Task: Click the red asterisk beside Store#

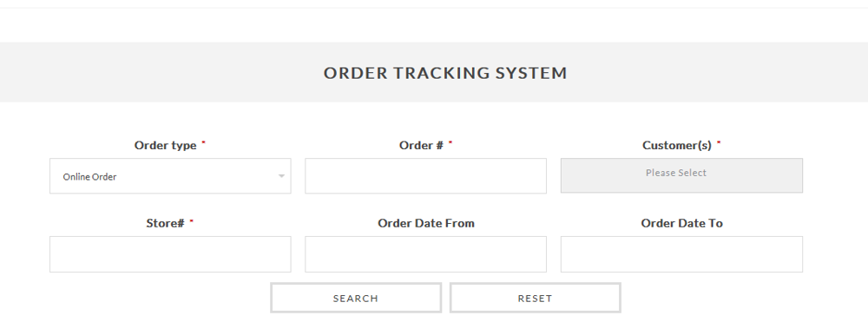Action: click(192, 220)
